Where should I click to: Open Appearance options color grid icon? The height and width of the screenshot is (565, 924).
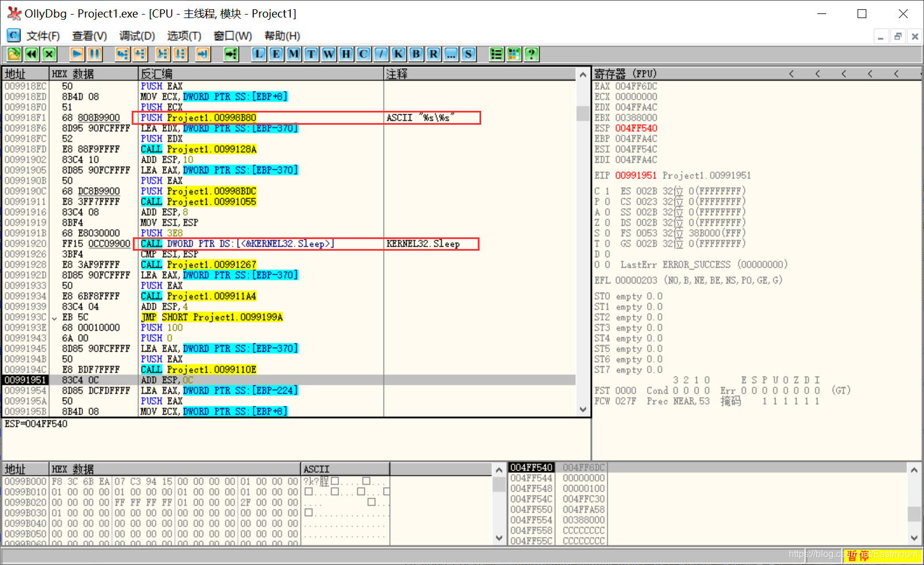pyautogui.click(x=514, y=54)
